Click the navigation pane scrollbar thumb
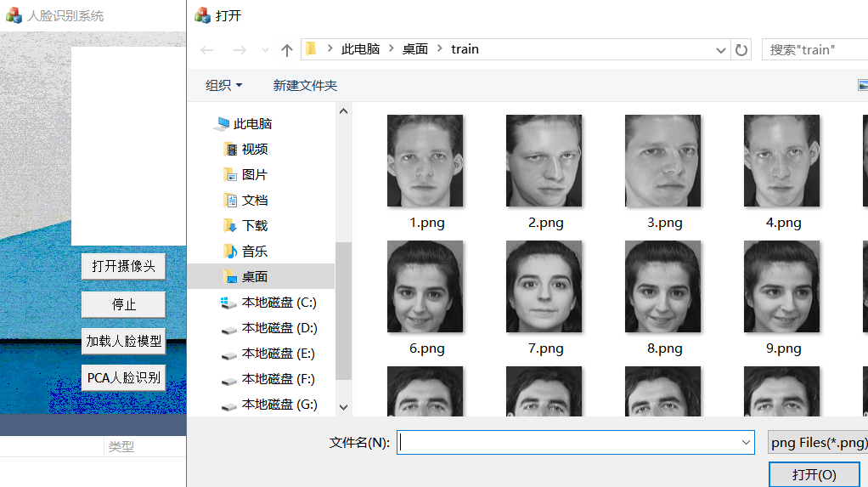Image resolution: width=868 pixels, height=487 pixels. coord(343,311)
